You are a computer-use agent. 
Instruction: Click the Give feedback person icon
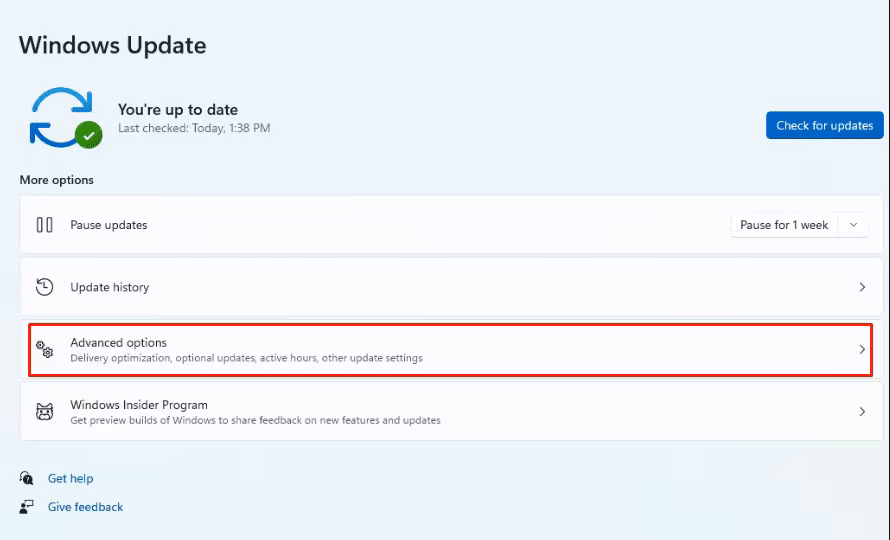point(28,507)
